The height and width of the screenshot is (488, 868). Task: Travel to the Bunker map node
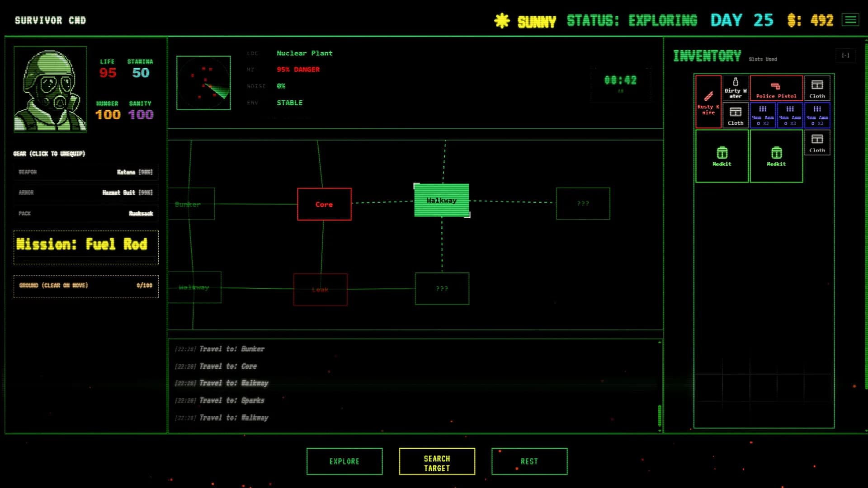coord(191,204)
